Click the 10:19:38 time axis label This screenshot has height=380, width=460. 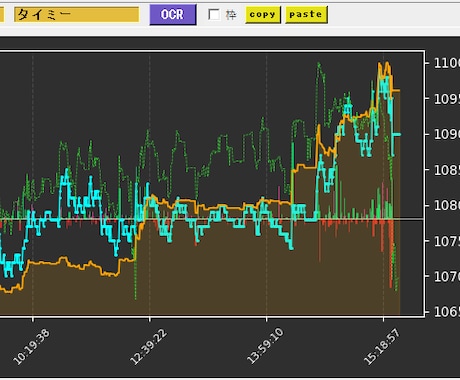point(31,346)
